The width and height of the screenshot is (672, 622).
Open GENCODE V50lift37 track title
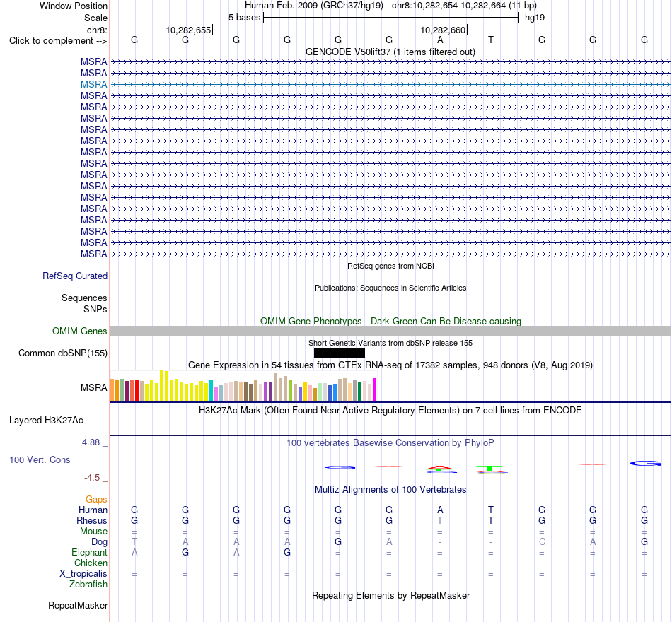pos(390,52)
